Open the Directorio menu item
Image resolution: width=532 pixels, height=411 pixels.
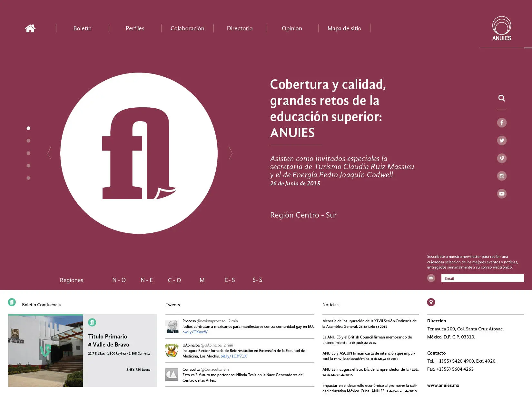tap(240, 28)
